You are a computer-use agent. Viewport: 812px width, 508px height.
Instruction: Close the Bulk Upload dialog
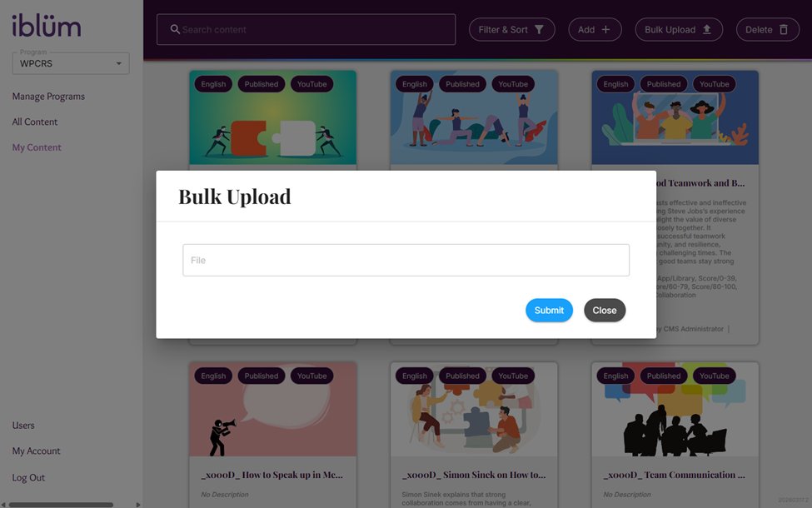[605, 310]
